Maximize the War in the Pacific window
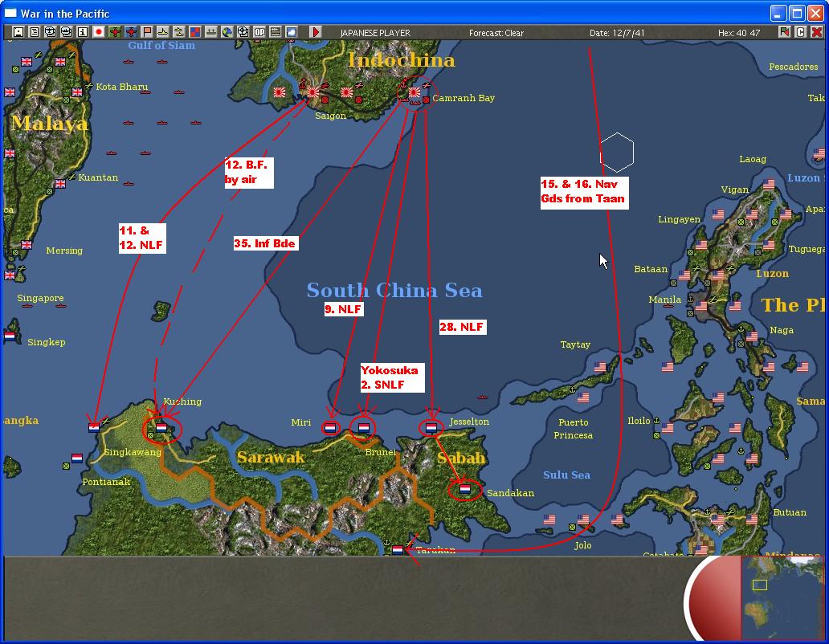The image size is (829, 644). tap(797, 13)
